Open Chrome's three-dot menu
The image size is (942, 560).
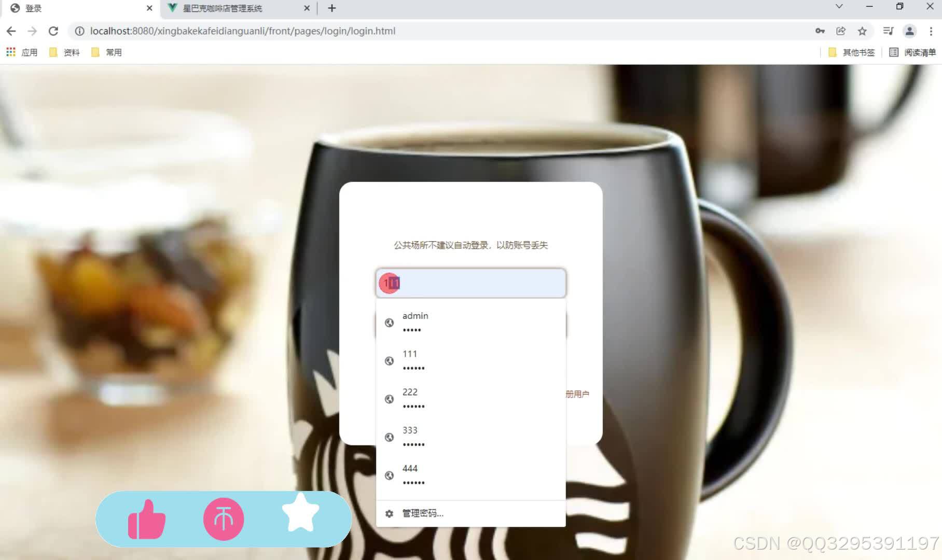tap(931, 31)
